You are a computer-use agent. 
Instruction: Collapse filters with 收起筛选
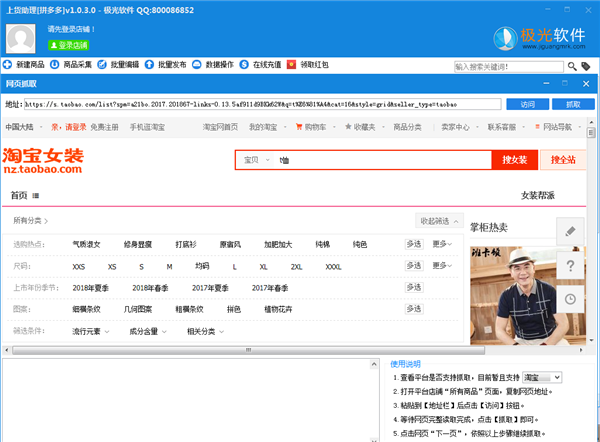pyautogui.click(x=439, y=221)
